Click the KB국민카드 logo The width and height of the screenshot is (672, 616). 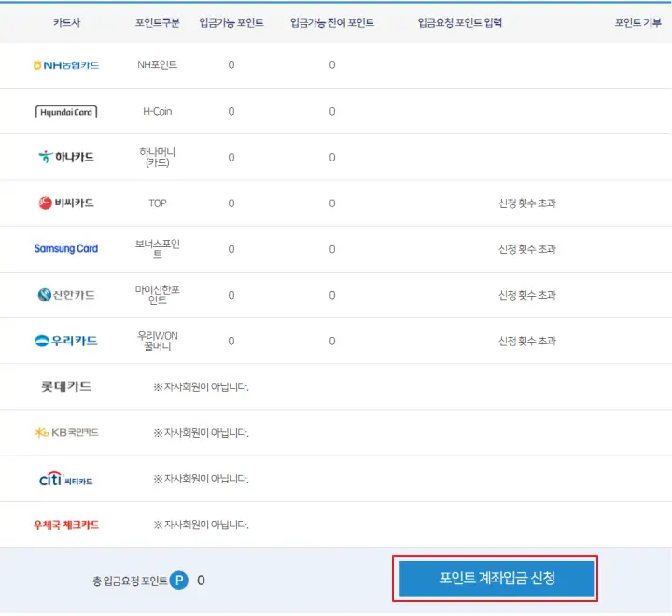click(66, 432)
